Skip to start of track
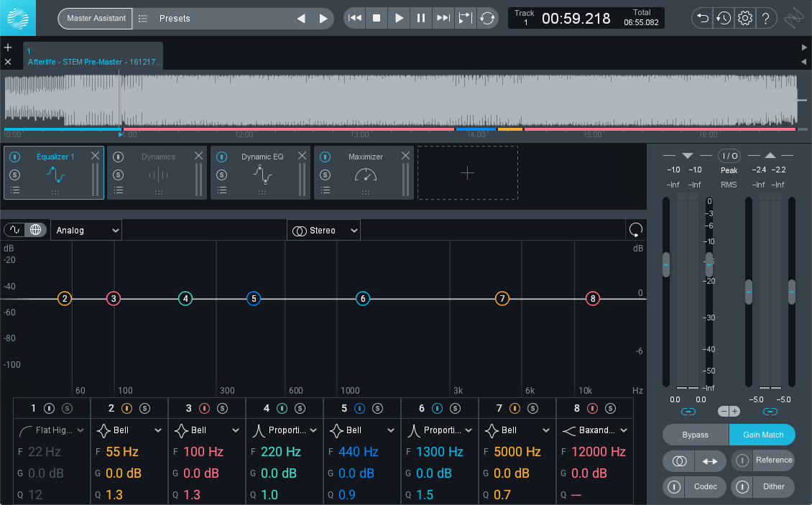This screenshot has width=812, height=505. point(355,18)
